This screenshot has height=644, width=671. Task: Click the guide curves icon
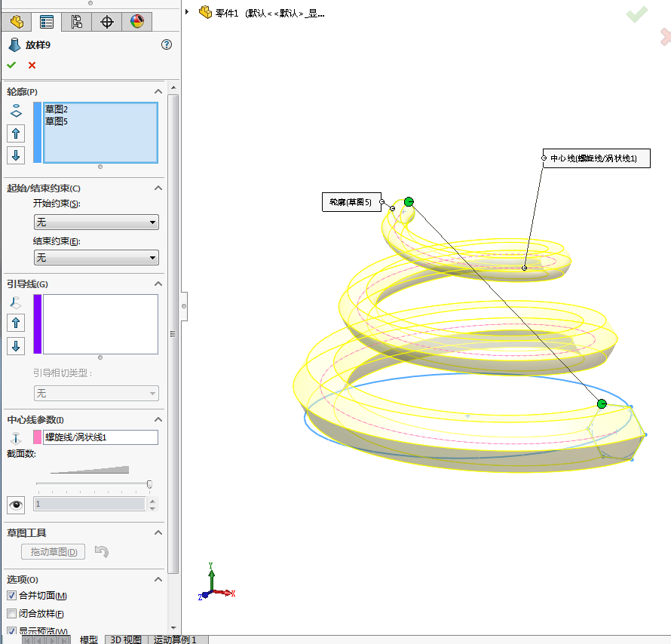pyautogui.click(x=16, y=302)
